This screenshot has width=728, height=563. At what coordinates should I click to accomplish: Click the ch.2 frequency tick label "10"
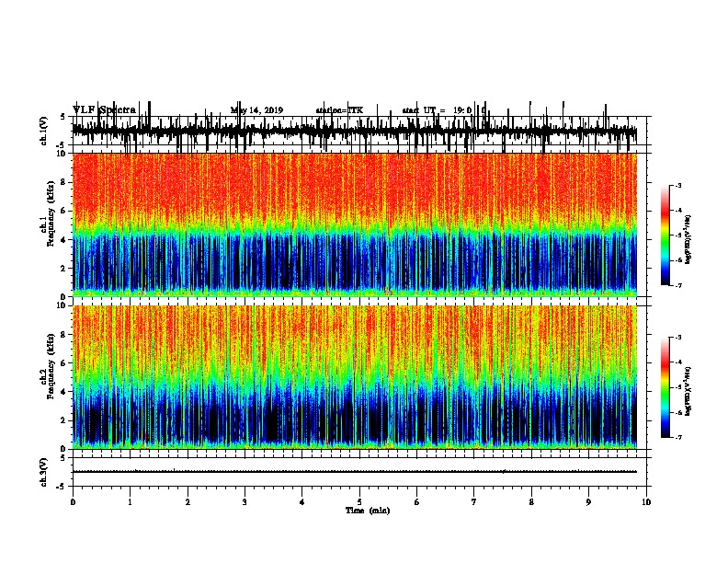coord(63,305)
